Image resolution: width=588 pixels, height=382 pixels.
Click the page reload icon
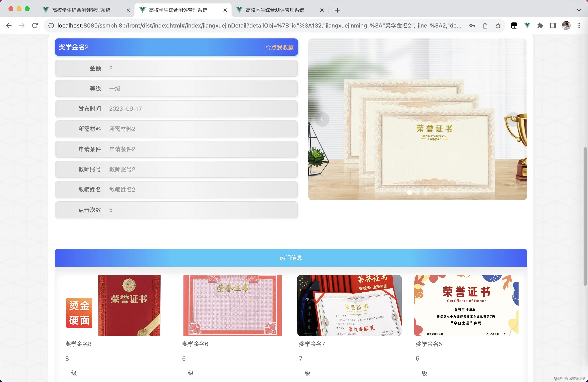pyautogui.click(x=35, y=25)
